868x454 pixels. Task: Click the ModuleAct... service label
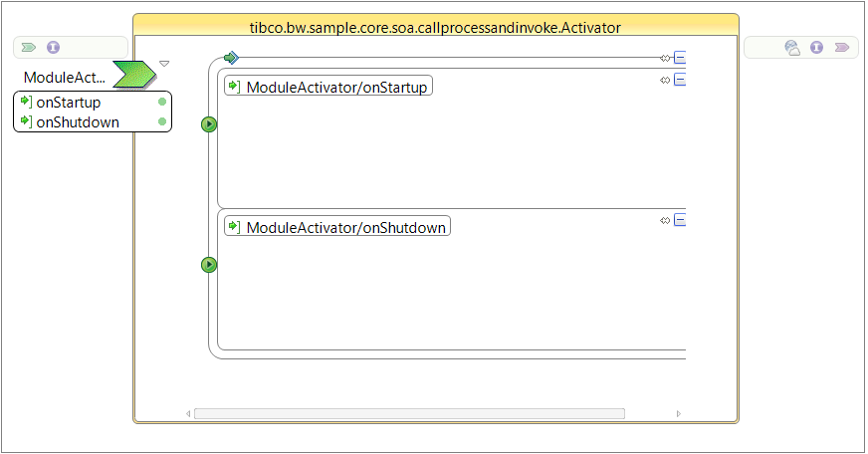point(65,78)
